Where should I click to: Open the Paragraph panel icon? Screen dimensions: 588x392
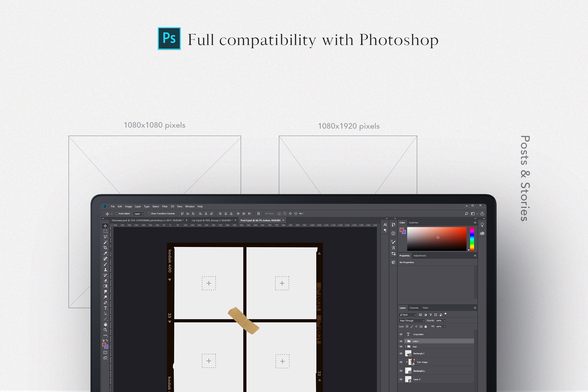tap(385, 231)
